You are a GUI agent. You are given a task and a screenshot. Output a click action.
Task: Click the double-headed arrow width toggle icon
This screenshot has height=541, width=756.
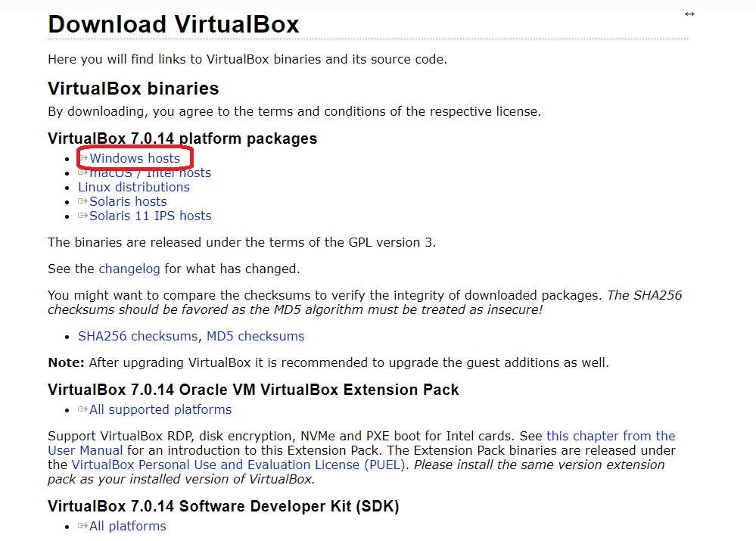[x=689, y=14]
